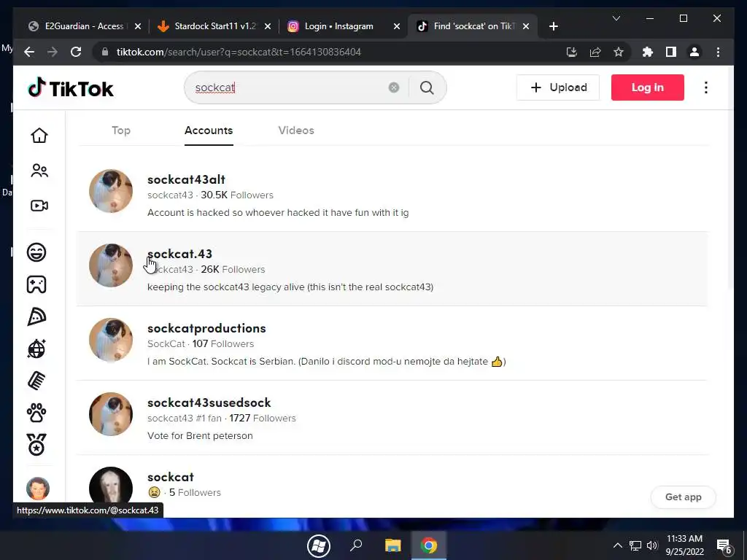Click the sockcat43alt profile picture
Image resolution: width=747 pixels, height=560 pixels.
[111, 191]
